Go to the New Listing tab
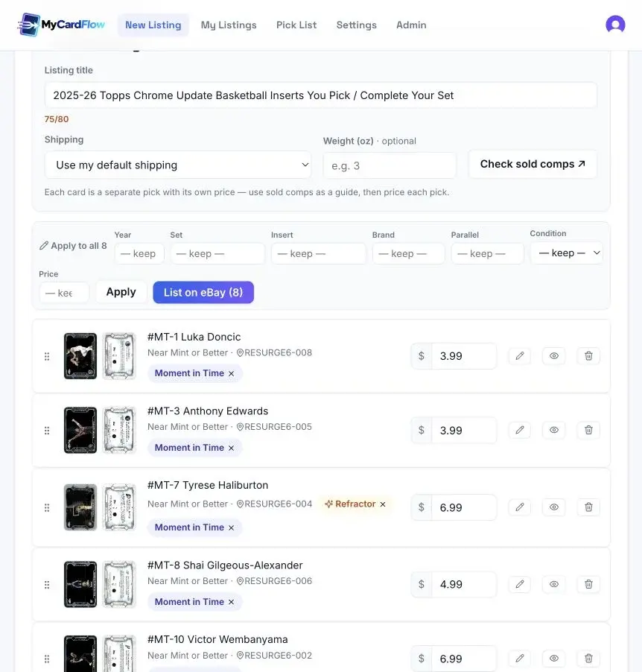Viewport: 642px width, 672px height. [x=153, y=25]
